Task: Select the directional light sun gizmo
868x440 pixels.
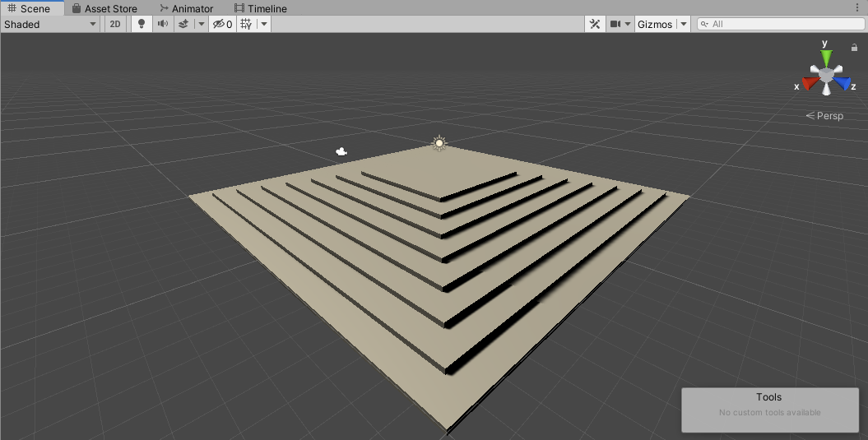Action: click(x=439, y=143)
